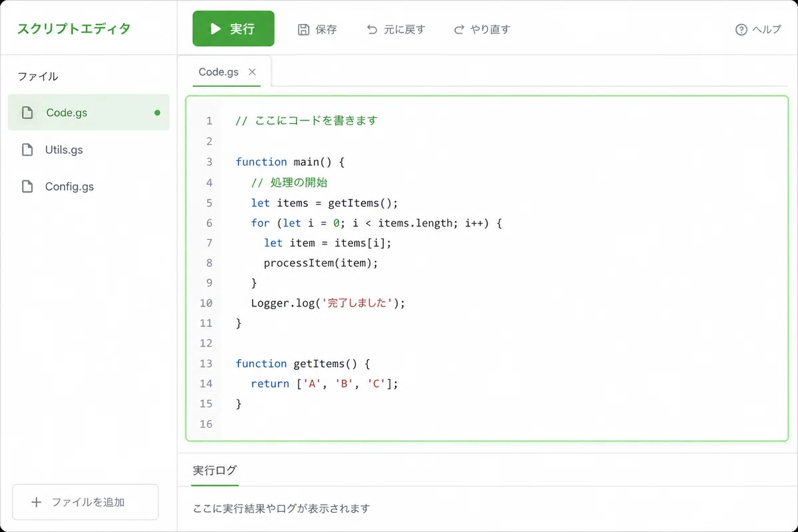Click the 処理の開始 comment line
Screen dimensions: 798x532
click(289, 182)
